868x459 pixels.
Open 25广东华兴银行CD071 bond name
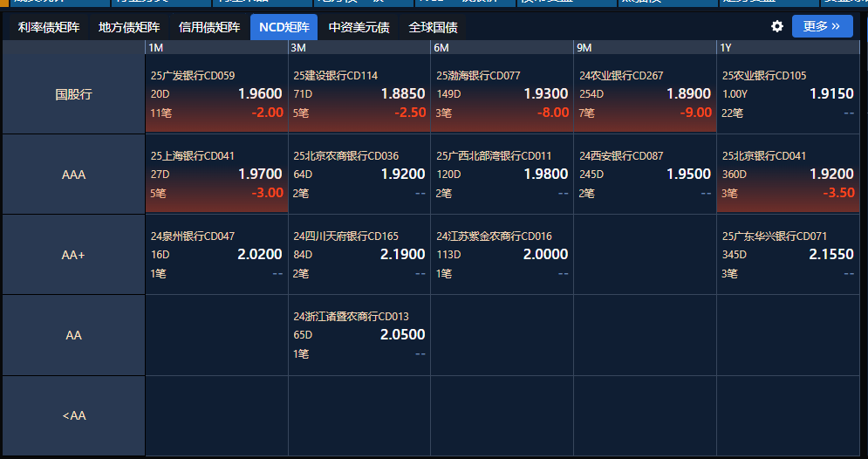coord(775,236)
